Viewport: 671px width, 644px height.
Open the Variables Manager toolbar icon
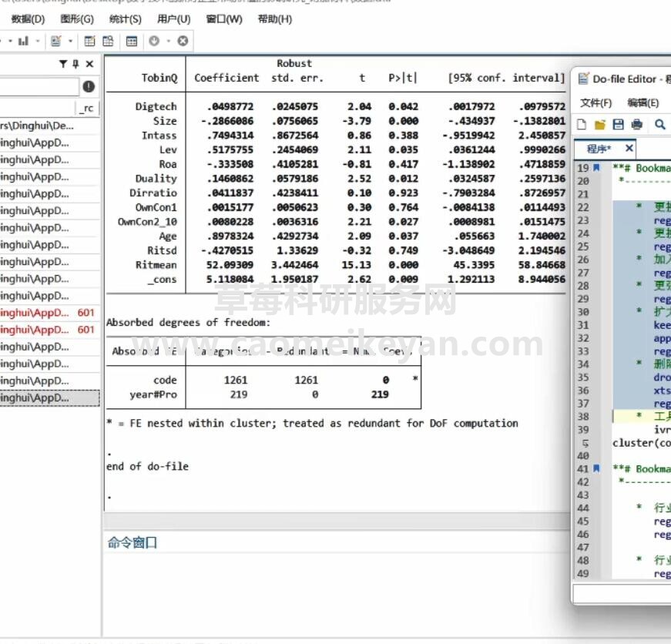click(x=132, y=41)
